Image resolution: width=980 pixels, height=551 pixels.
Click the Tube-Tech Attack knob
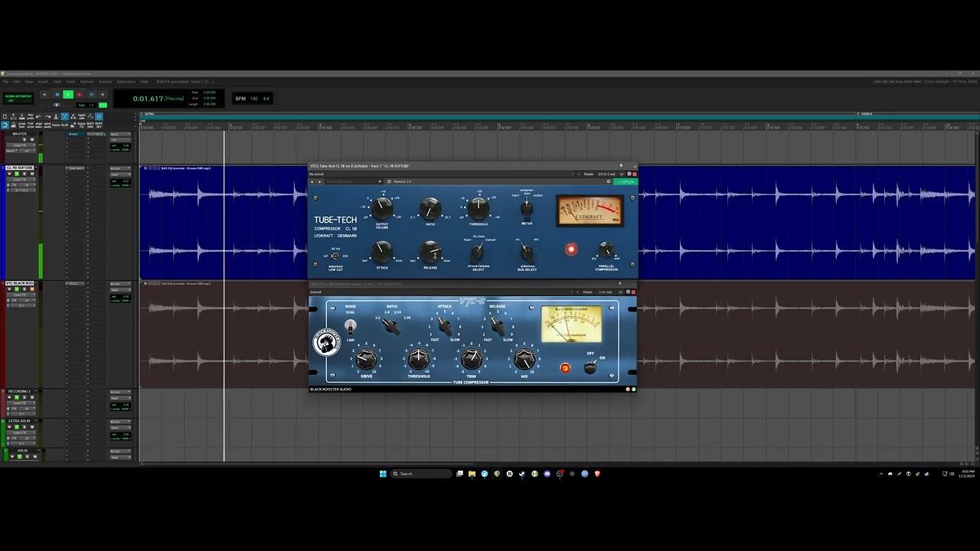click(381, 250)
